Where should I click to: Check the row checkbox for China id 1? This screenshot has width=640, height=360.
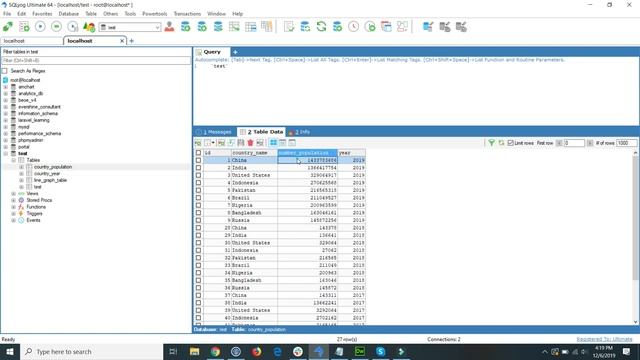[x=198, y=160]
